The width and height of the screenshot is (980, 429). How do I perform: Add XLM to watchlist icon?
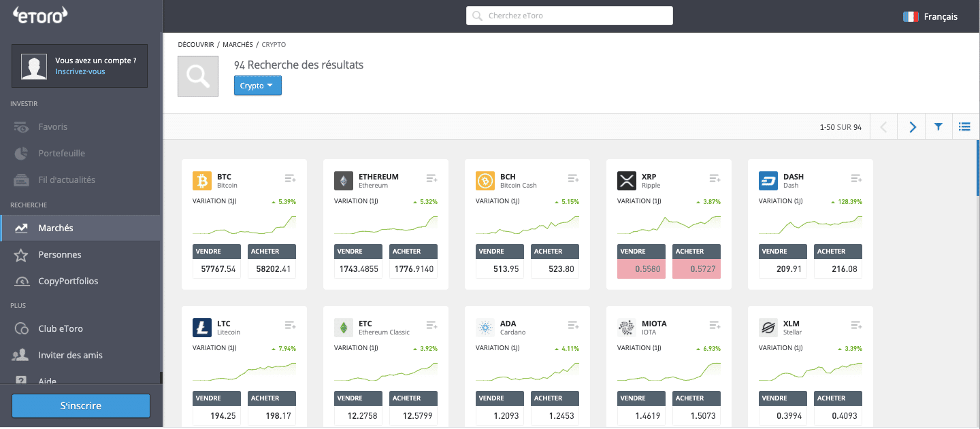point(856,325)
